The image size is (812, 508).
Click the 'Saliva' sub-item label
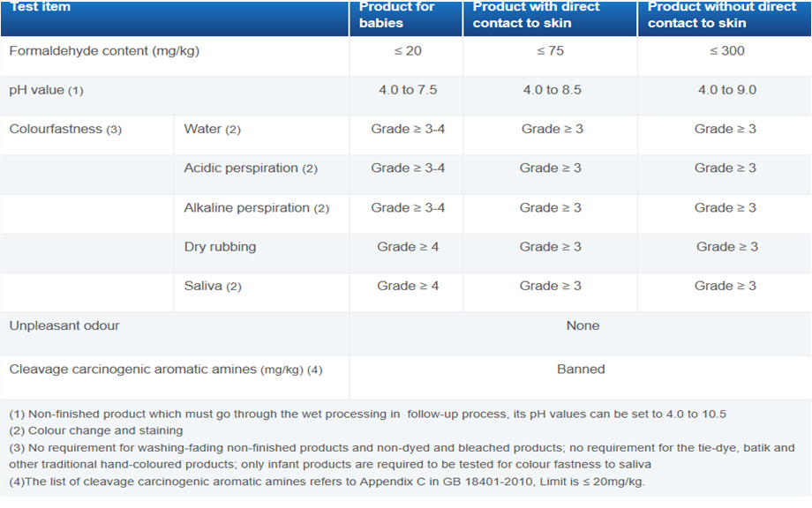tap(212, 286)
